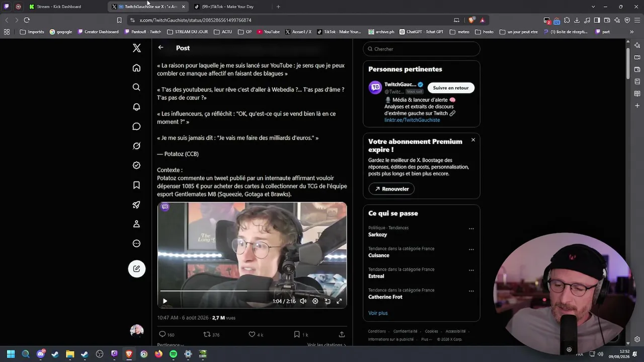Seek on the video progress bar
This screenshot has height=362, width=644.
tap(252, 291)
